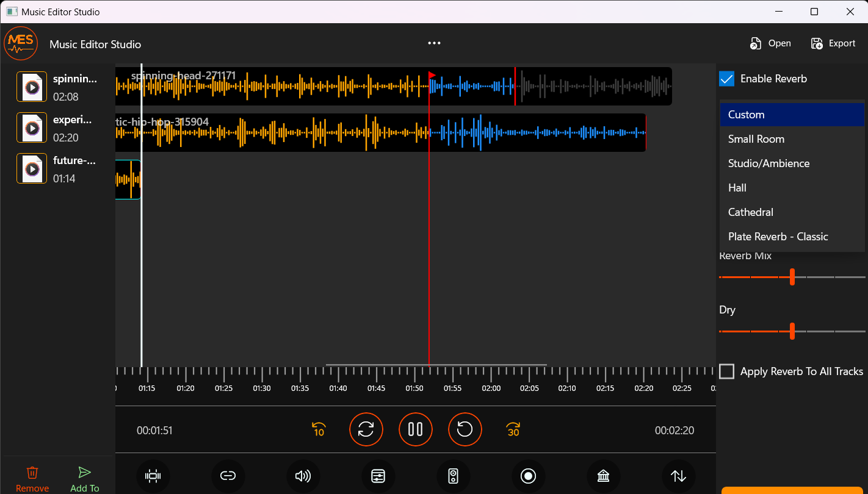Screen dimensions: 868x494
Task: Adjust the Reverb Mix slider
Action: (792, 277)
